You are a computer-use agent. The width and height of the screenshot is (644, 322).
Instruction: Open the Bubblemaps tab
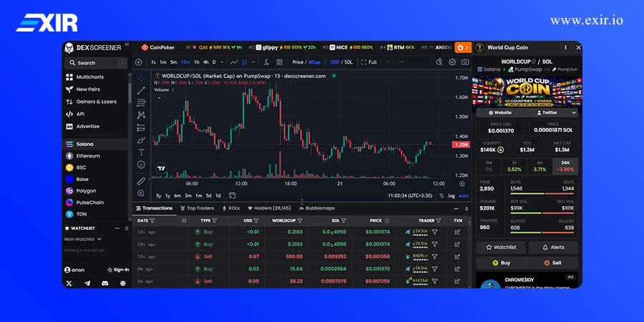tap(317, 208)
